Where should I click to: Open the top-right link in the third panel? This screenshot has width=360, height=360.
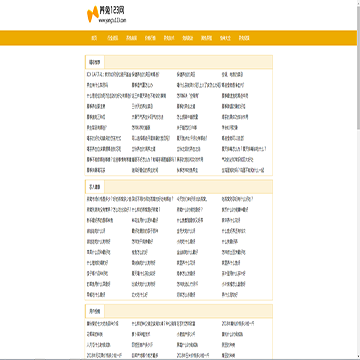click(238, 323)
